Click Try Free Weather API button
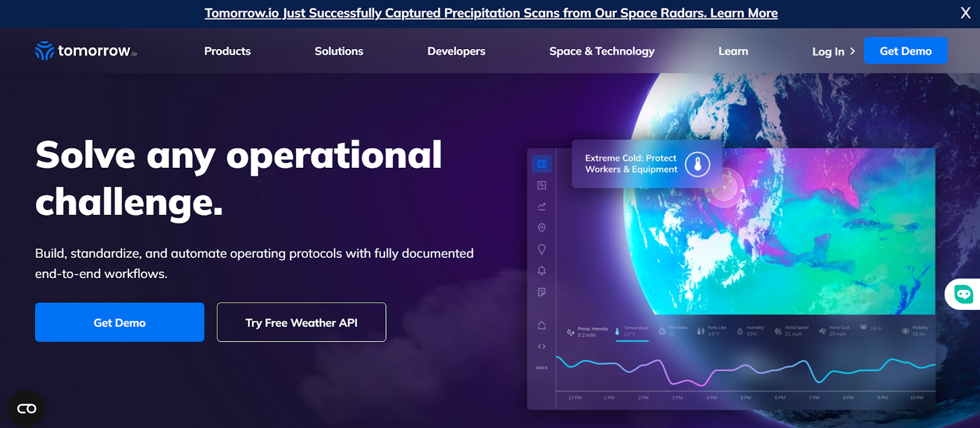 301,322
